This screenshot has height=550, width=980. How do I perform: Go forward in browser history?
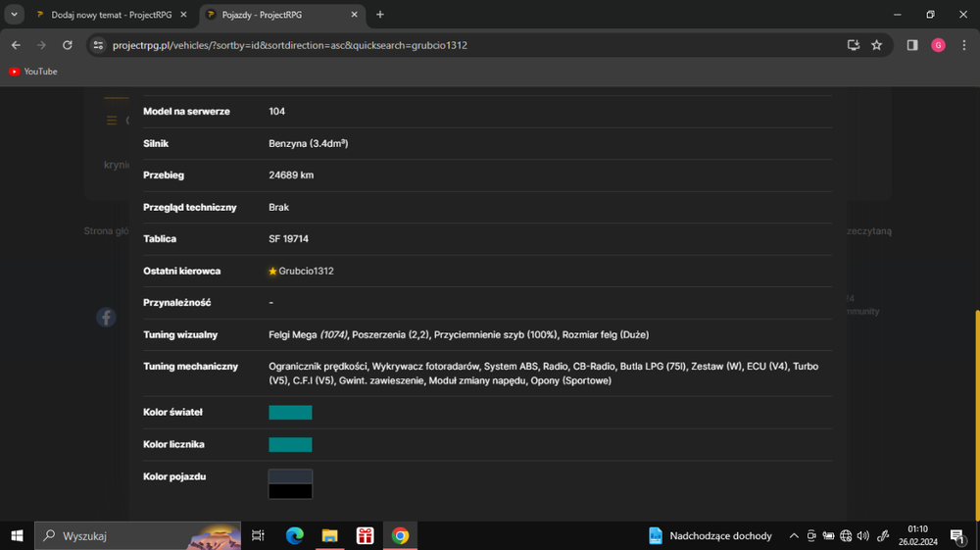[41, 45]
